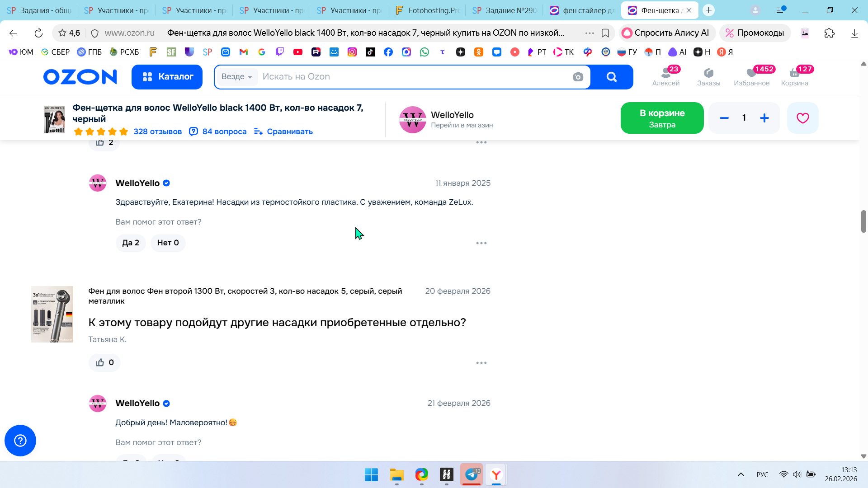Click the help question mark bubble

point(20,441)
